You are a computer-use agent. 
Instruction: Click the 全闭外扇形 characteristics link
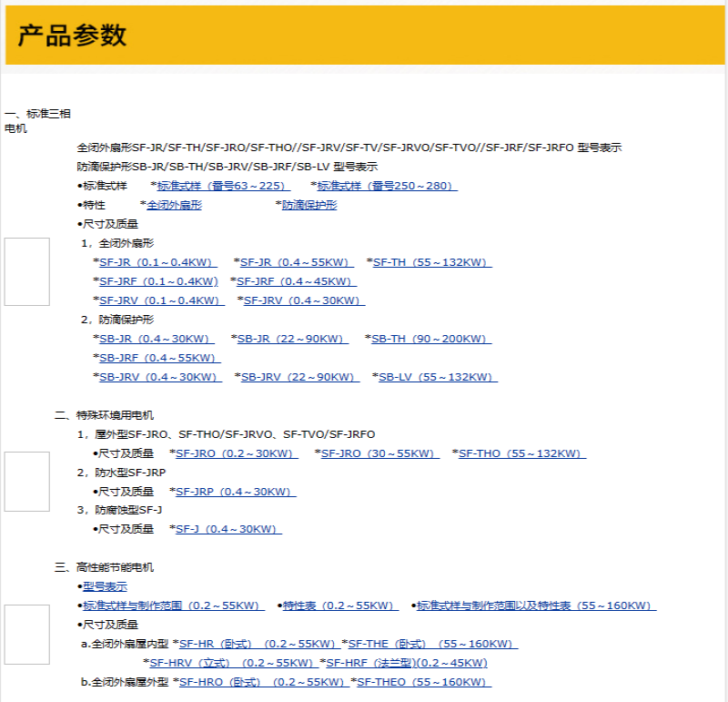[174, 205]
